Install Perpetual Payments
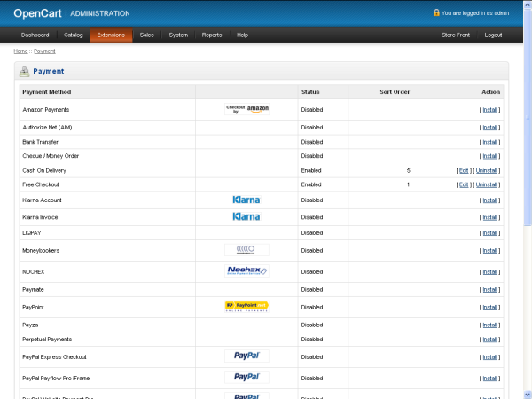 [489, 340]
